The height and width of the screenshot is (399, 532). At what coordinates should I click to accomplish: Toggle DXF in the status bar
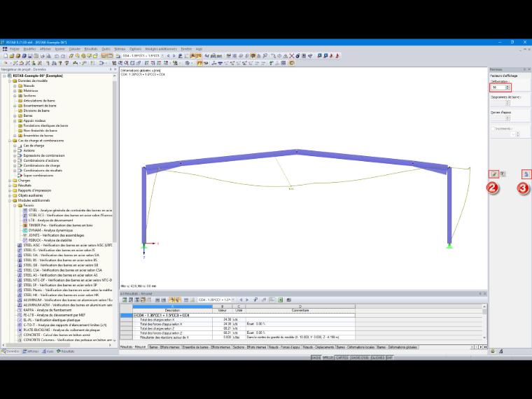pos(389,358)
